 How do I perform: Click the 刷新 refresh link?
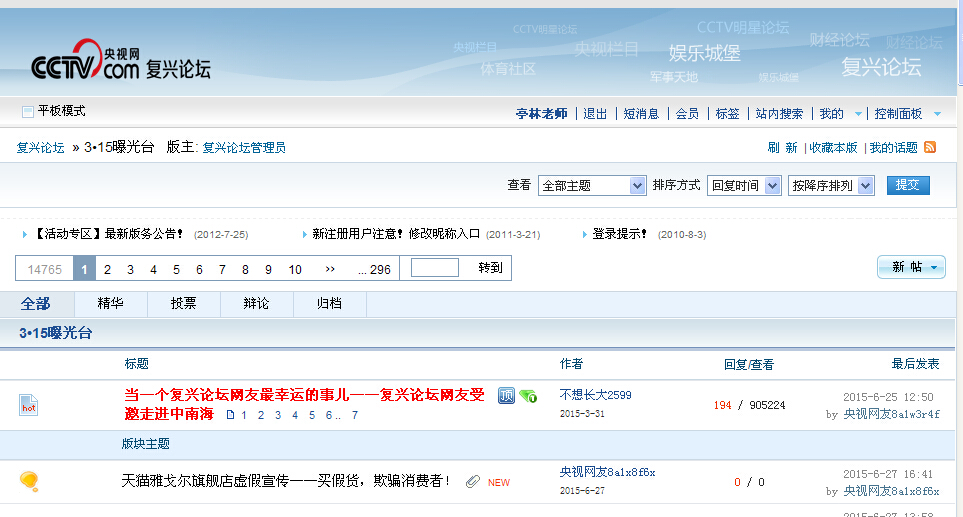pyautogui.click(x=782, y=148)
